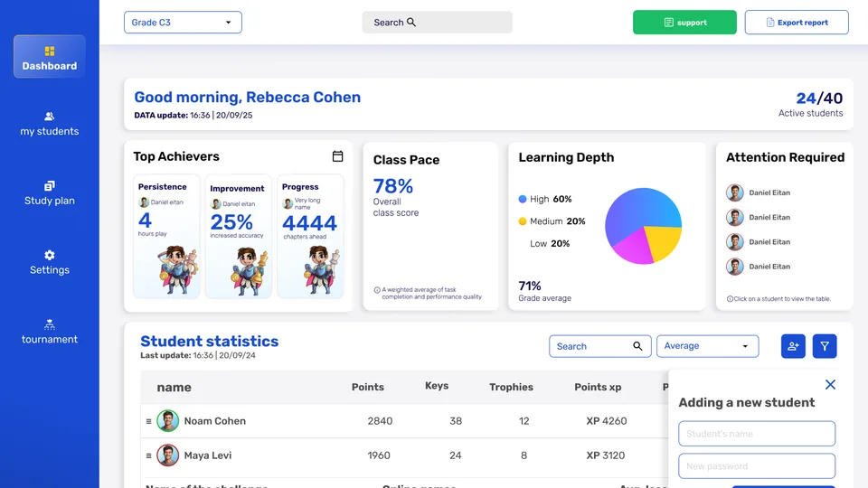Open the Improvement achiever card

coord(238,236)
